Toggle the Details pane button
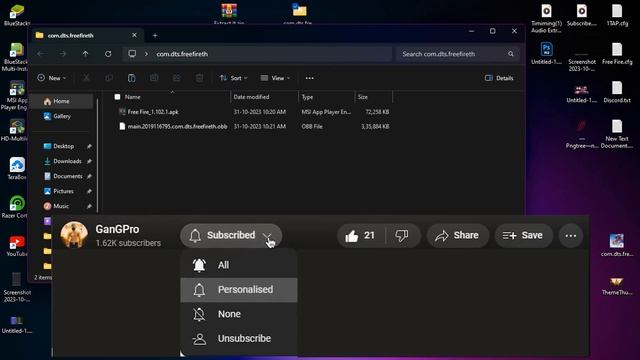The width and height of the screenshot is (640, 360). [x=499, y=78]
